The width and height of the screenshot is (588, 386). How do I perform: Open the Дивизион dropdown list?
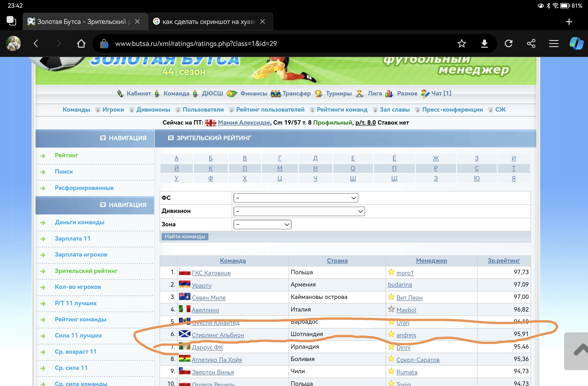[x=299, y=211]
